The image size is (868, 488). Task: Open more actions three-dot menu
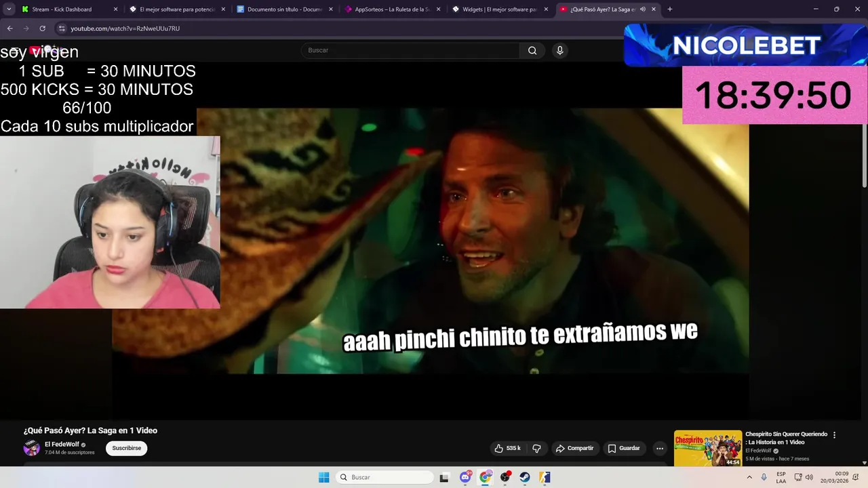click(660, 448)
